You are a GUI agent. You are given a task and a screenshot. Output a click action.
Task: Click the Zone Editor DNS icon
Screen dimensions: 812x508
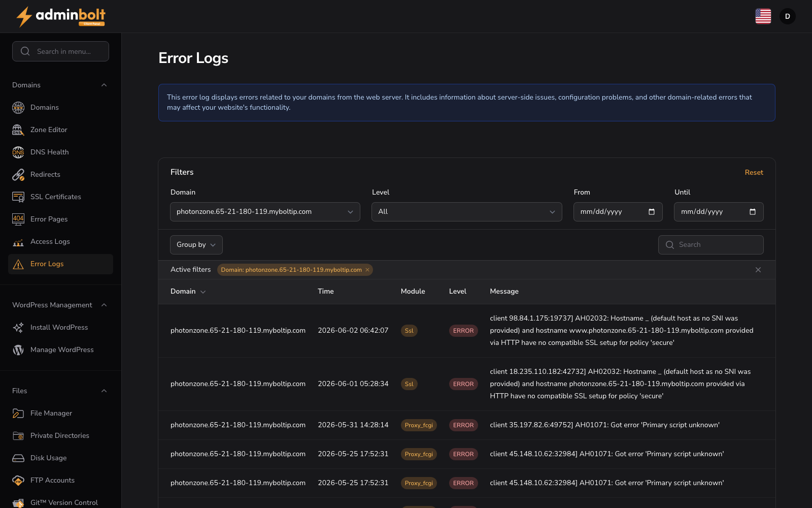(18, 130)
